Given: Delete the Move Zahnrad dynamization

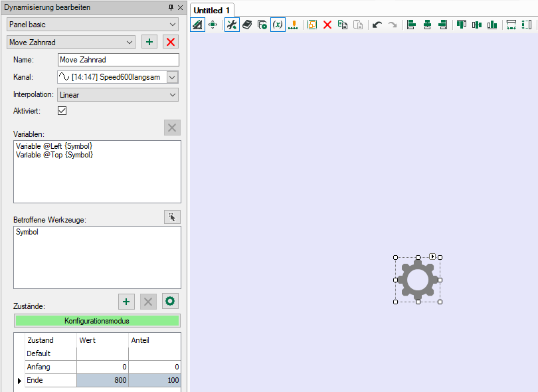Looking at the screenshot, I should tap(171, 42).
